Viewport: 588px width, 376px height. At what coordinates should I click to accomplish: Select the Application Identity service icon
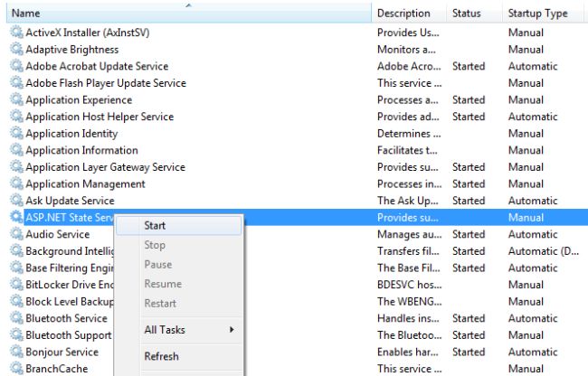pos(16,134)
